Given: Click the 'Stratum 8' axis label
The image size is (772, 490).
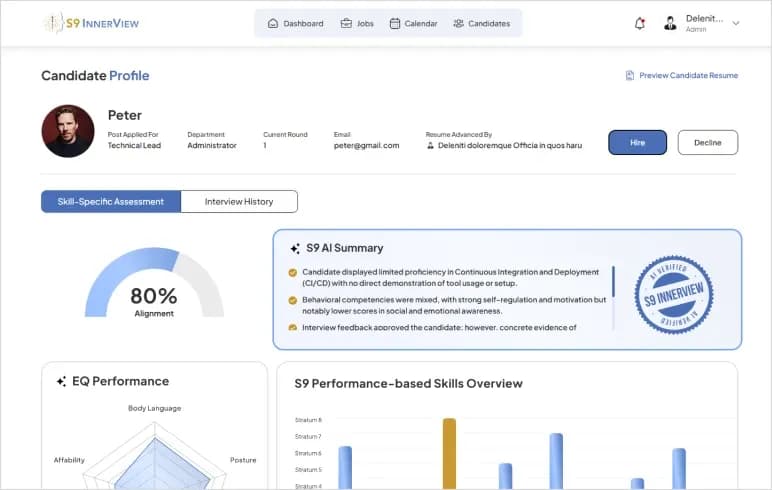Looking at the screenshot, I should tap(308, 420).
